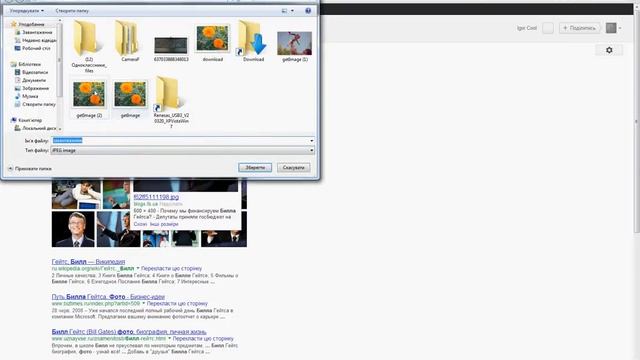
Task: Click the + Поділитись button in browser
Action: [x=580, y=28]
